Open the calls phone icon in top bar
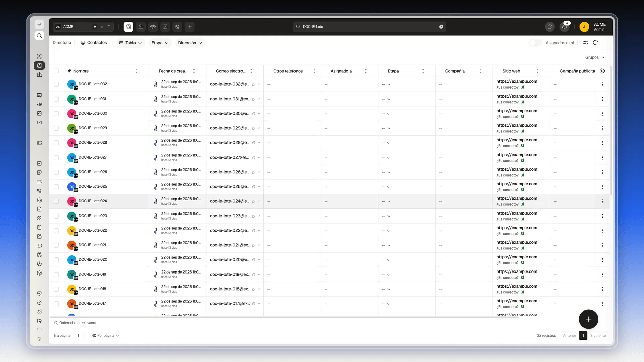The image size is (644, 362). (177, 27)
